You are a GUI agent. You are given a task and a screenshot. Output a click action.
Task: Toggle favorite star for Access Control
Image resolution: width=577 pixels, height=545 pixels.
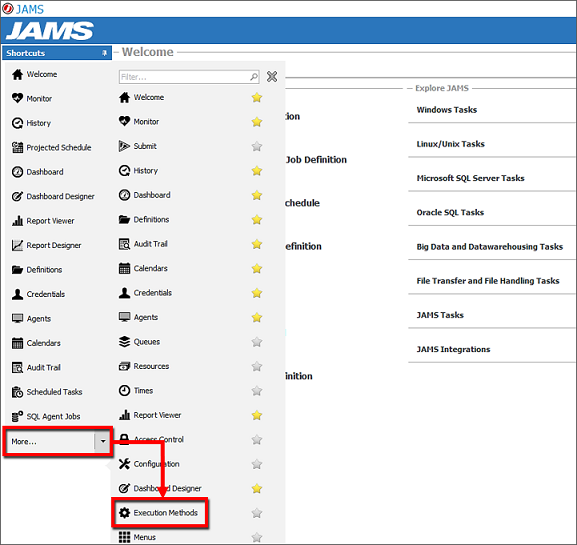point(257,440)
